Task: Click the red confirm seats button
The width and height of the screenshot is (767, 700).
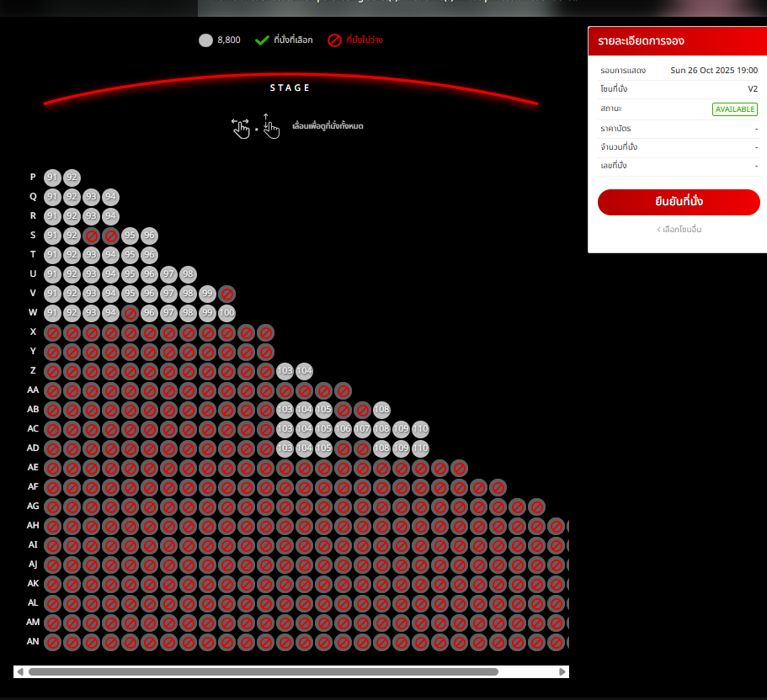Action: tap(679, 202)
